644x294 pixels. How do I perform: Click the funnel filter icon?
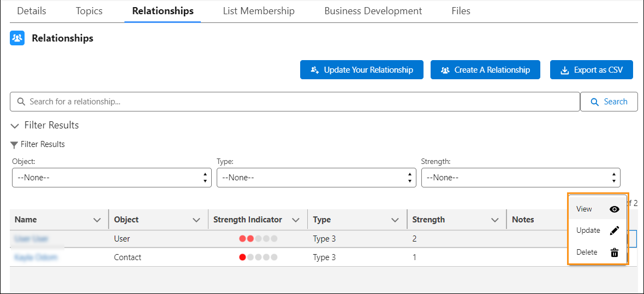pyautogui.click(x=14, y=145)
